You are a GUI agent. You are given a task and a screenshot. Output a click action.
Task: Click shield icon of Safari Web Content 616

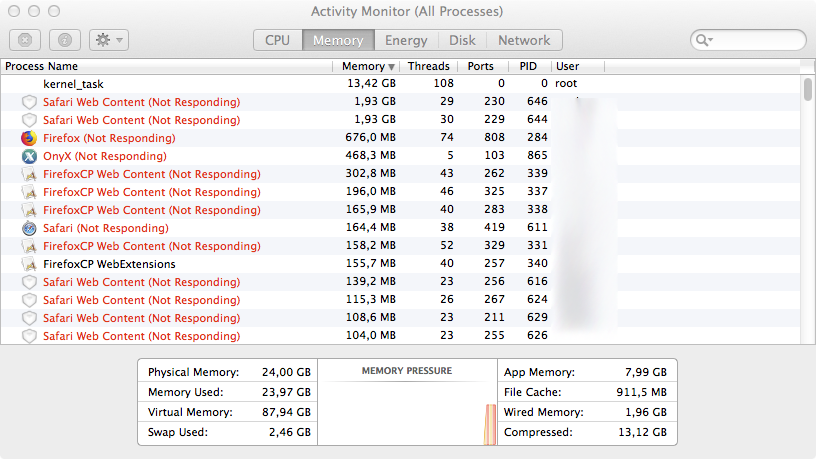(x=29, y=282)
